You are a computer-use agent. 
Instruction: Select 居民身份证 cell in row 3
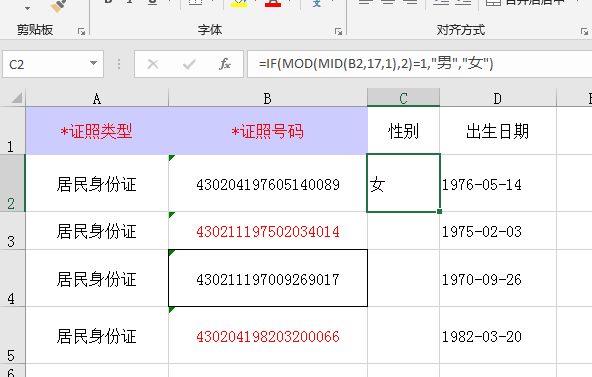pyautogui.click(x=97, y=231)
